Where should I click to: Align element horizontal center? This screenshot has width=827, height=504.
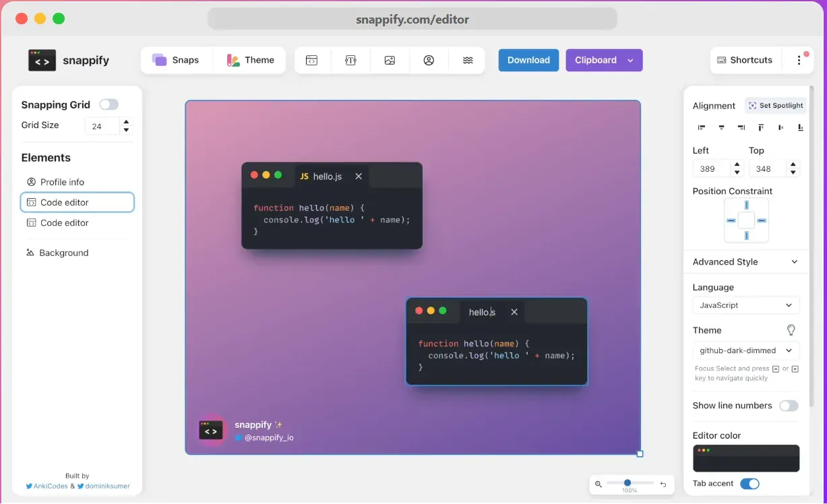click(x=721, y=127)
